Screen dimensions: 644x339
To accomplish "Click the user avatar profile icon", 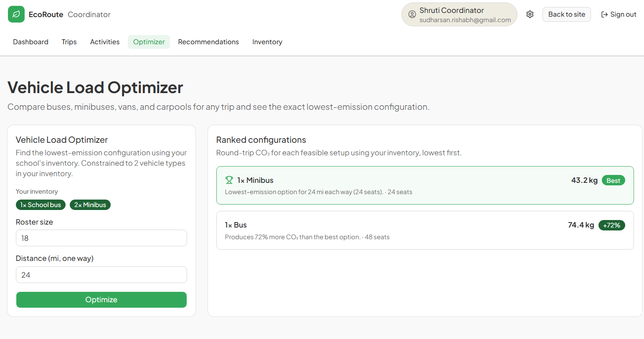I will point(412,15).
